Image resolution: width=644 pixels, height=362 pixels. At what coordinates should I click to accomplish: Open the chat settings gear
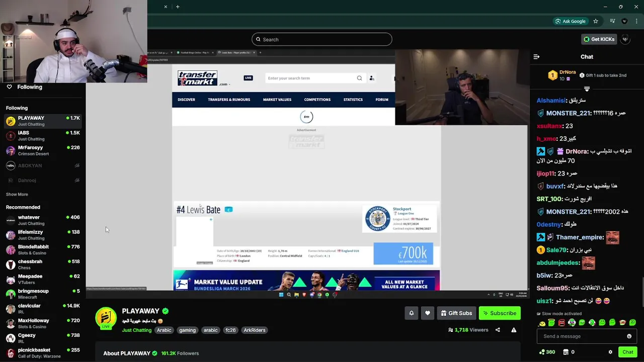tap(610, 352)
